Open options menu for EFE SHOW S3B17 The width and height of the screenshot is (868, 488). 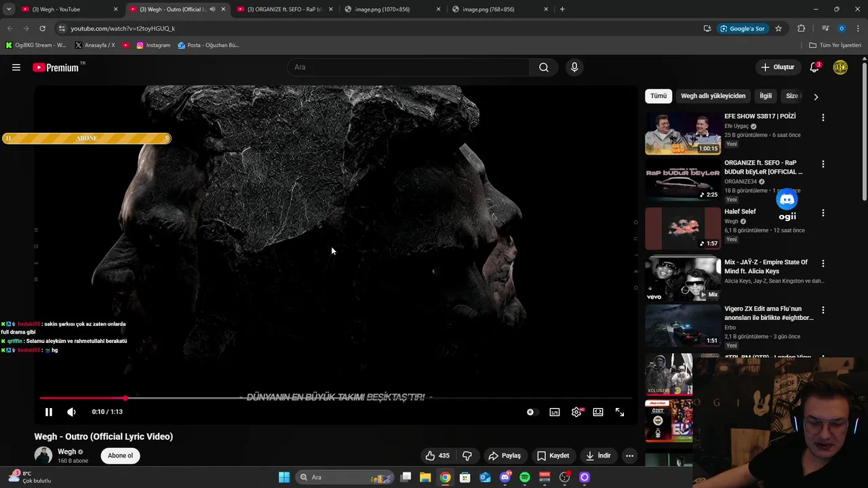823,117
